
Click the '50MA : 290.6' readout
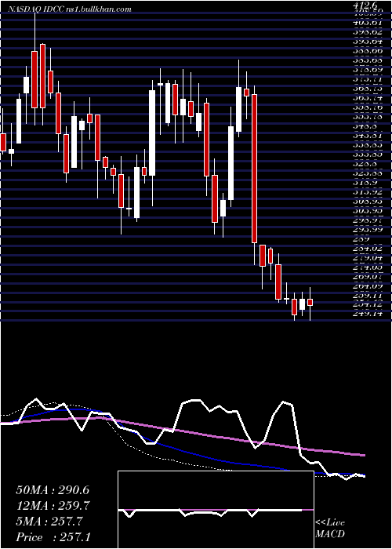(53, 490)
